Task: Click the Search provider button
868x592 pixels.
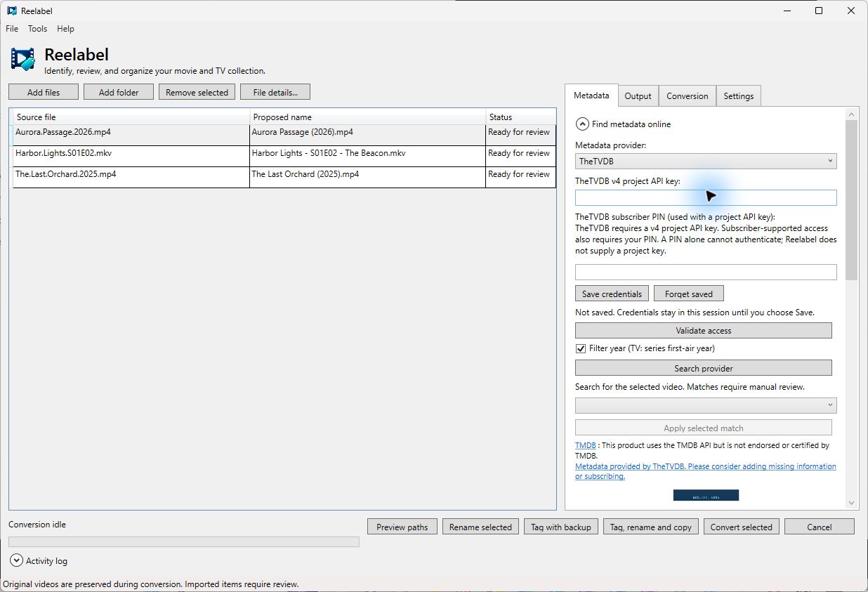Action: pos(704,368)
